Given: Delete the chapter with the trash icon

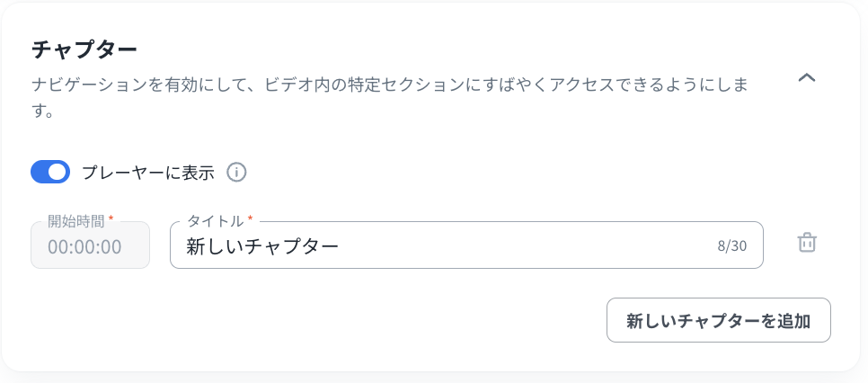Looking at the screenshot, I should (x=807, y=243).
